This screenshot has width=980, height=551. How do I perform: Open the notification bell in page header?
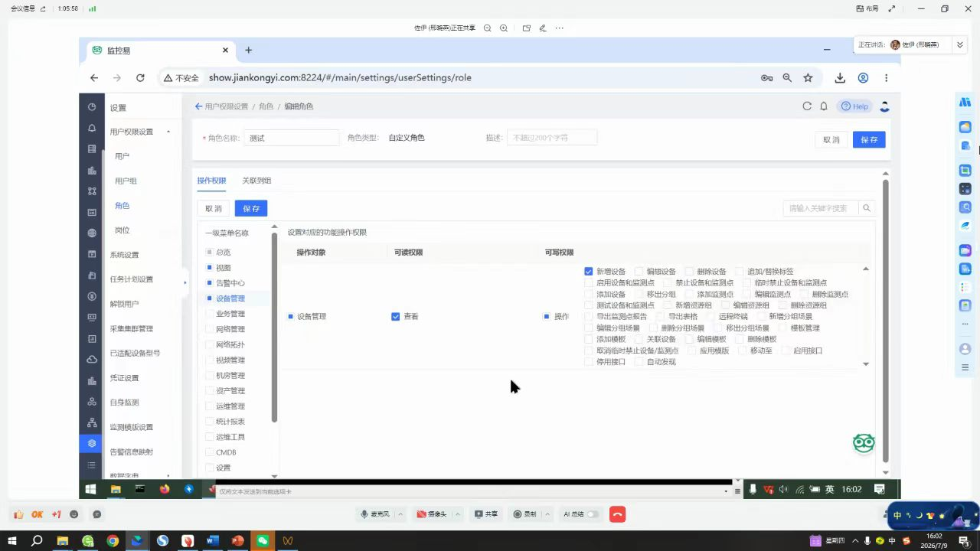(824, 106)
